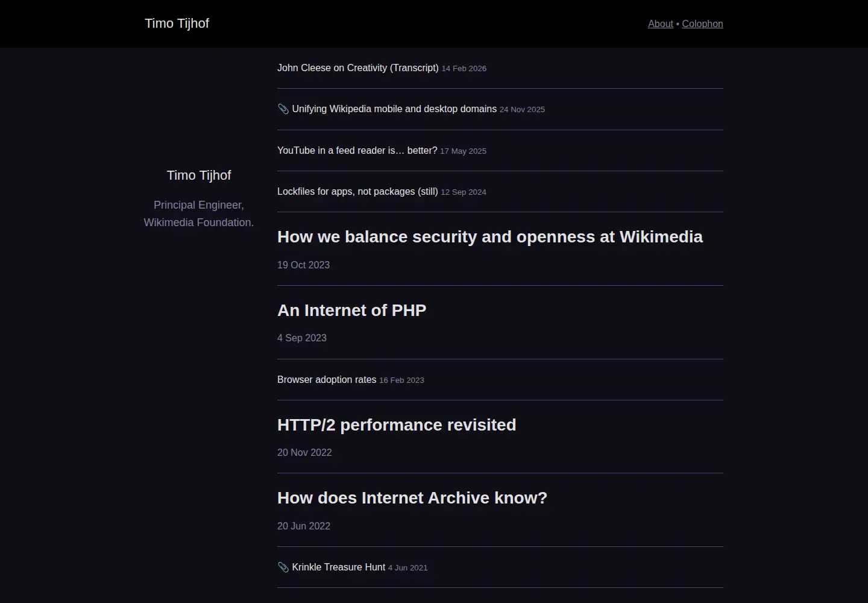Click the 20 Nov 2022 date
Screen dimensions: 868x603
304,452
